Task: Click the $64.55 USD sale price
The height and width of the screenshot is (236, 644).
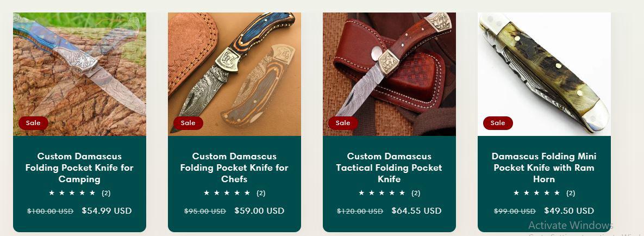Action: coord(416,211)
